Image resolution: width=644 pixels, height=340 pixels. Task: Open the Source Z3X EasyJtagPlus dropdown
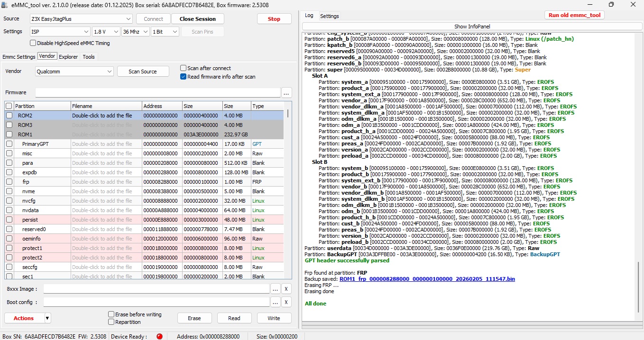pos(81,19)
